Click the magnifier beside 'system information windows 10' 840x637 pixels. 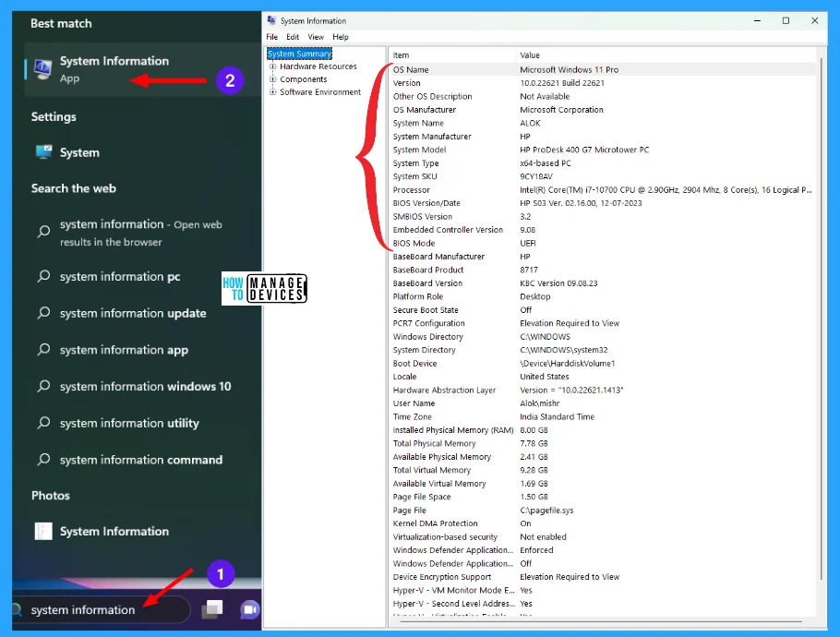point(43,386)
